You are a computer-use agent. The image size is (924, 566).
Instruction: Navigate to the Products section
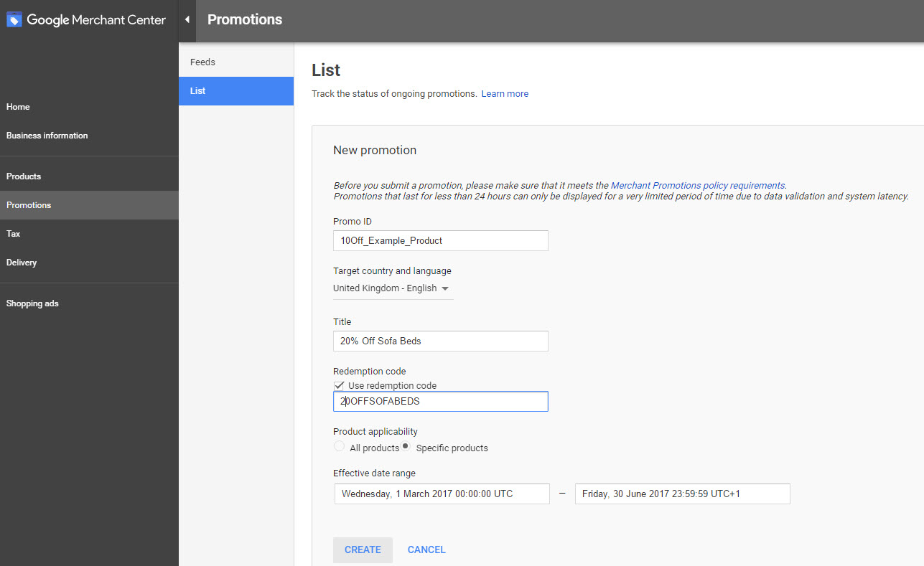(23, 176)
